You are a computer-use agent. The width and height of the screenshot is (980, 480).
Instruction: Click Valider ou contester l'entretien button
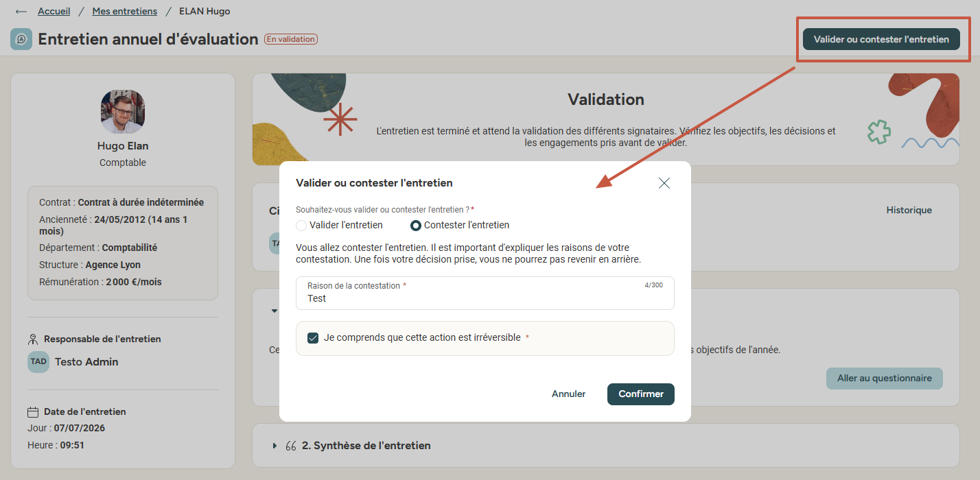pyautogui.click(x=881, y=39)
